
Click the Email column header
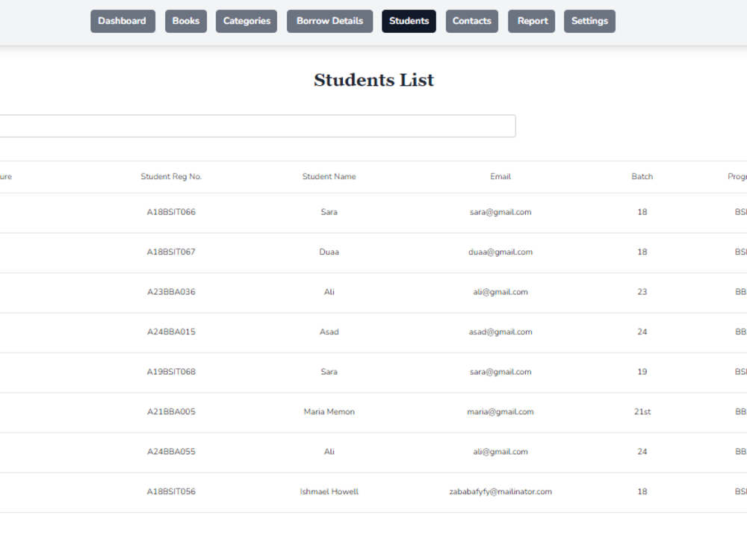click(x=500, y=176)
